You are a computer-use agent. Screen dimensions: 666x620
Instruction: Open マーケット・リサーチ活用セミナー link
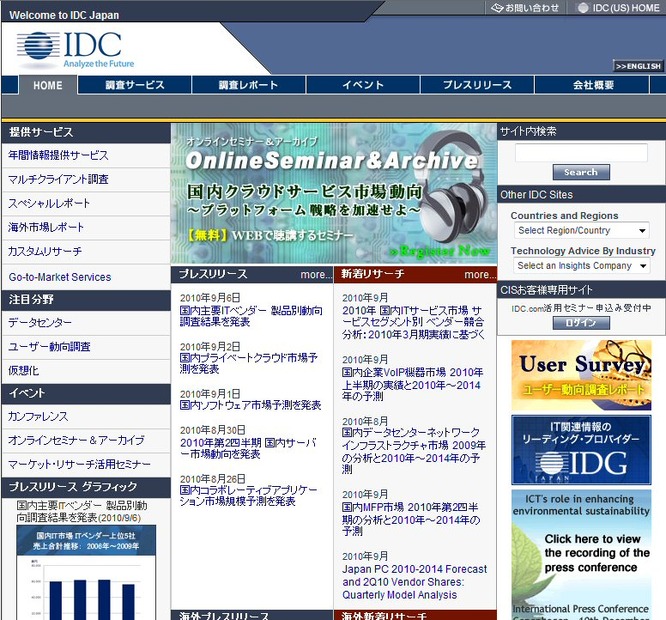pyautogui.click(x=79, y=464)
